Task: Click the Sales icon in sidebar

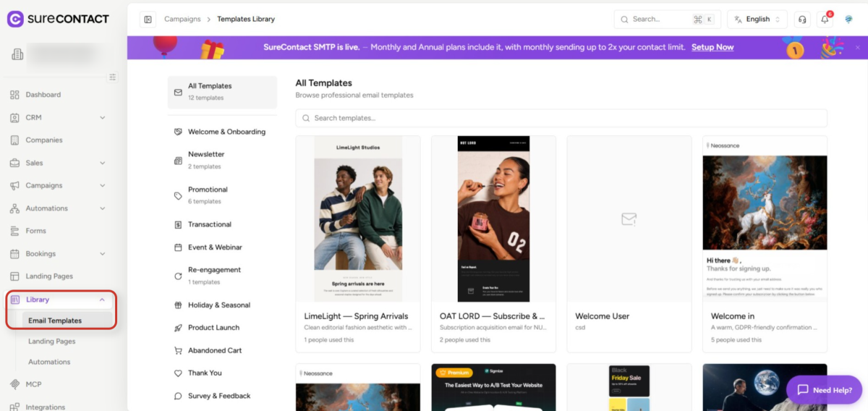Action: 14,163
